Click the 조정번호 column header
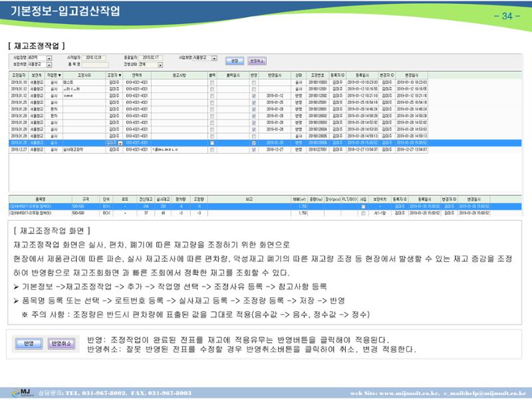Image resolution: width=532 pixels, height=399 pixels. point(318,75)
